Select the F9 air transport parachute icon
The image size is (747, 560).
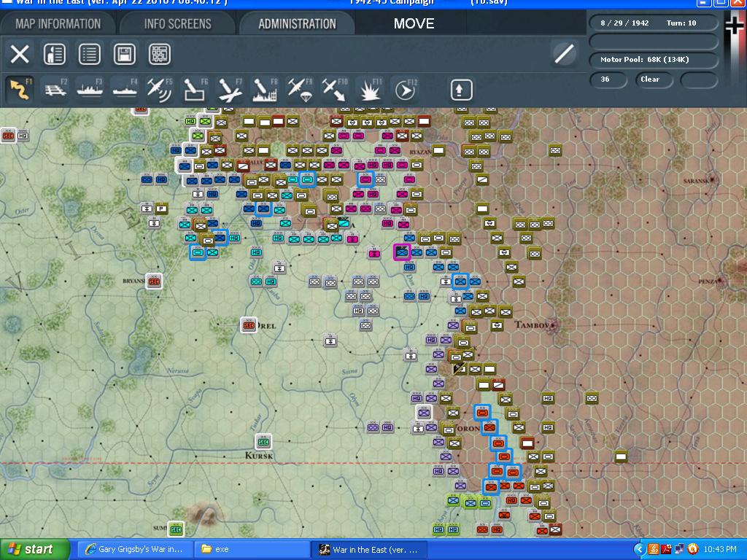[x=300, y=90]
